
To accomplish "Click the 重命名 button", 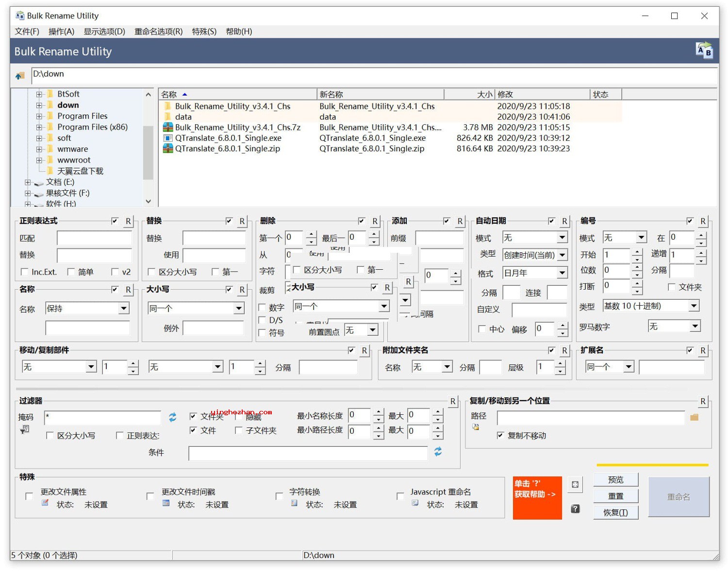I will [678, 497].
